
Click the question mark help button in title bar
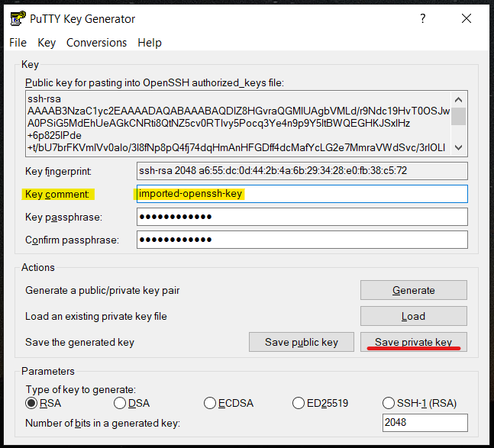423,19
